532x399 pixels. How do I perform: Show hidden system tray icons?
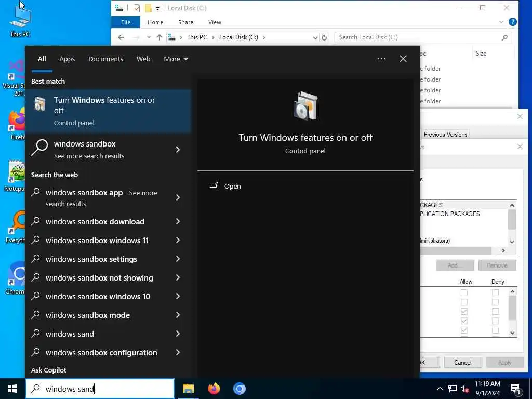(x=440, y=389)
